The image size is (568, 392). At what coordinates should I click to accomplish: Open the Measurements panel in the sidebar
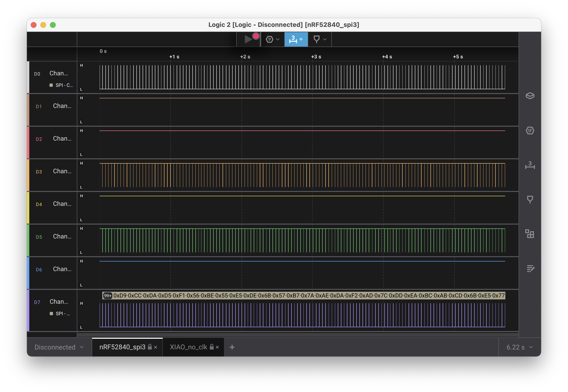[x=530, y=165]
